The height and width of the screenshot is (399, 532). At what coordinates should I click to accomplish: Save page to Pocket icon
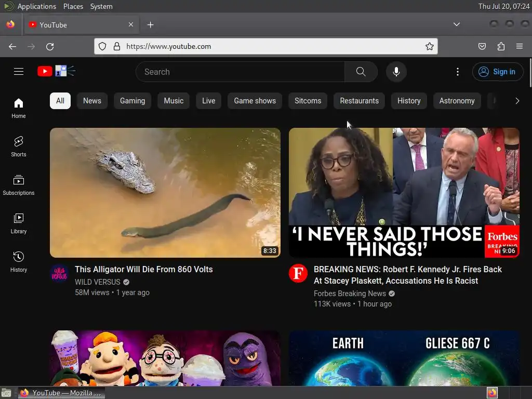(482, 46)
